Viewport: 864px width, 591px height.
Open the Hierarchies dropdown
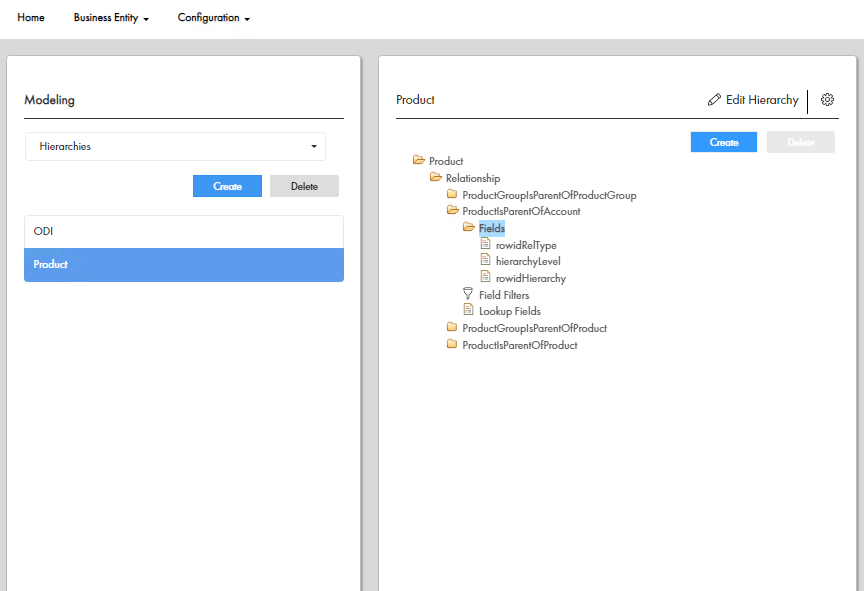click(175, 147)
